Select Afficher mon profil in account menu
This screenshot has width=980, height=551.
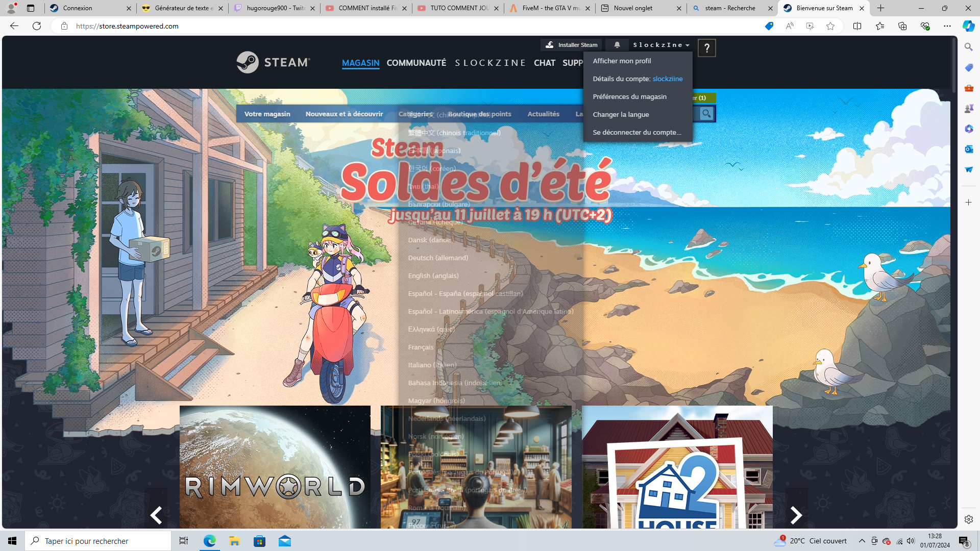coord(638,61)
